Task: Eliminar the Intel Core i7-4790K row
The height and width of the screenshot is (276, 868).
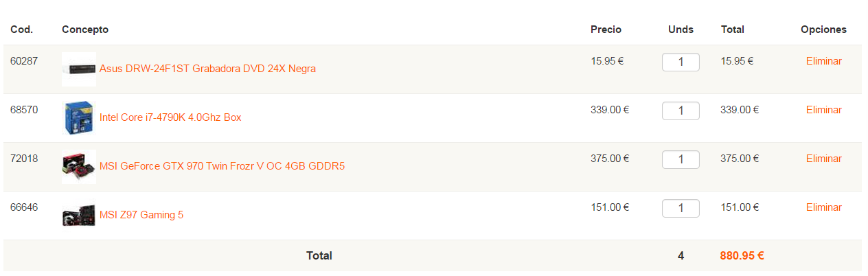Action: [x=823, y=110]
